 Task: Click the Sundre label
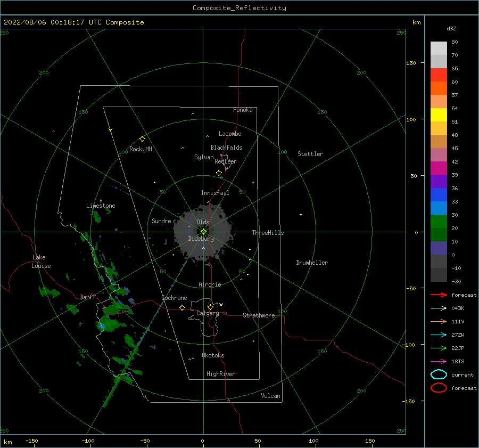[161, 221]
